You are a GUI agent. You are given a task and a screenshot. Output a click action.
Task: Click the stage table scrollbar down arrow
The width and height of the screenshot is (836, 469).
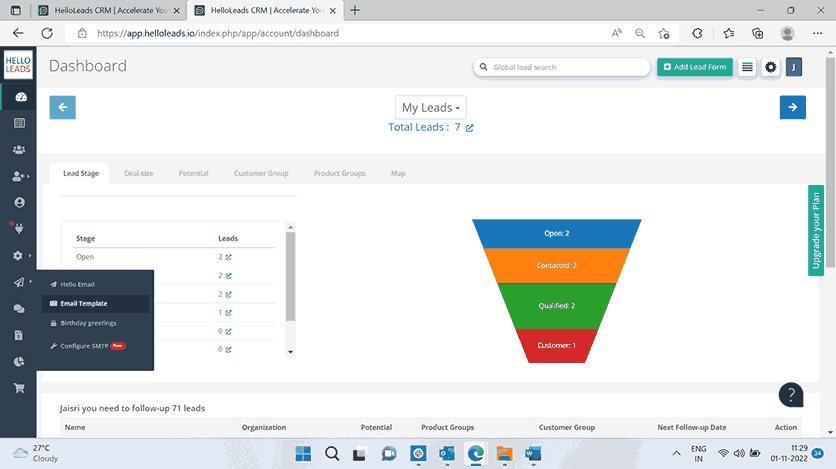coord(291,352)
